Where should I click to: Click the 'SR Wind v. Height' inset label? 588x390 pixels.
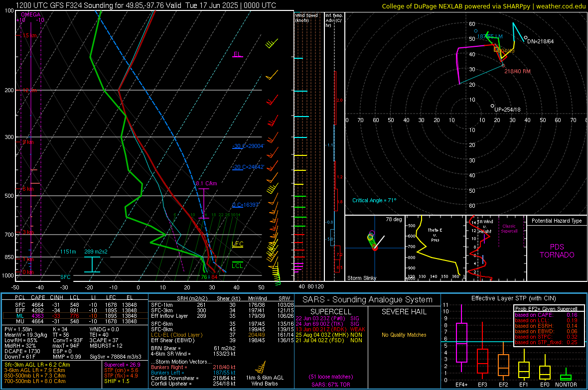coord(485,227)
